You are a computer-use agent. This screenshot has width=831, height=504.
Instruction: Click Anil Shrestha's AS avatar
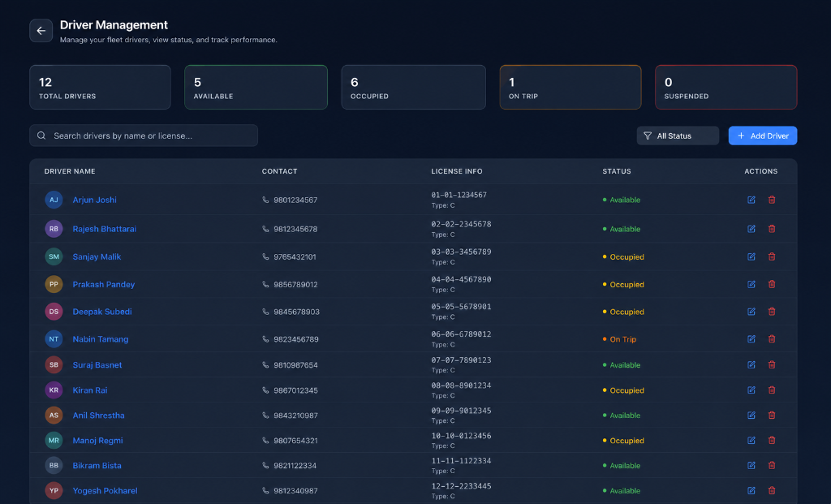pos(54,415)
